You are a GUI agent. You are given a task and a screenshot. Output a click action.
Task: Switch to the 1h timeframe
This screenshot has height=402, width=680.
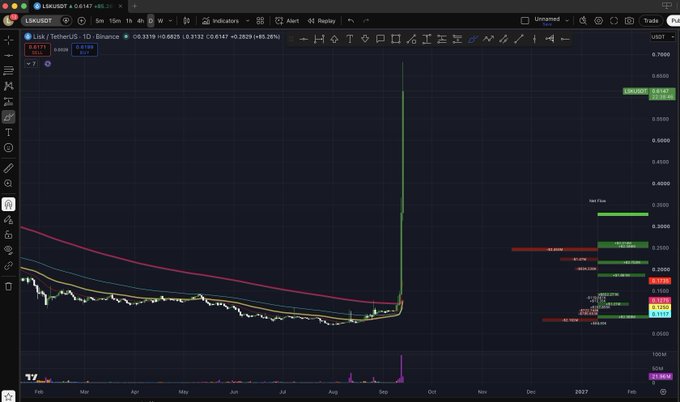pos(129,20)
